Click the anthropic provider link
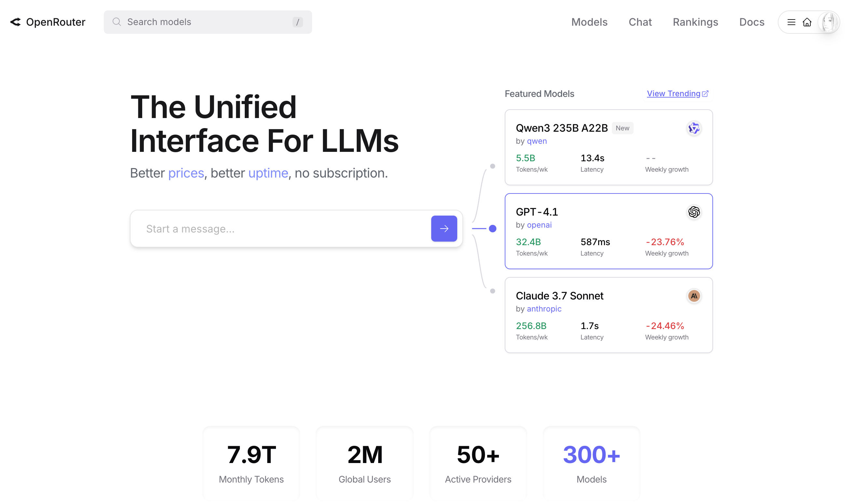This screenshot has width=852, height=504. pos(544,309)
